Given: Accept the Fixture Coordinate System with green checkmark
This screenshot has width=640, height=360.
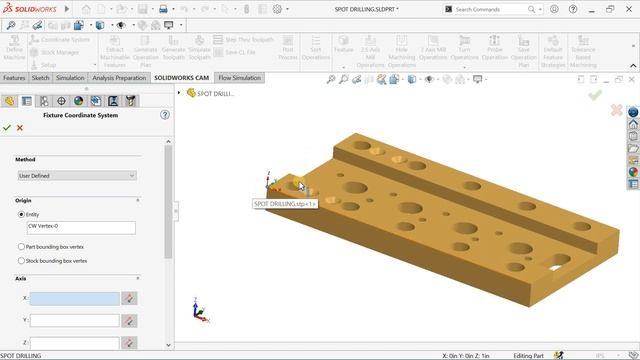Looking at the screenshot, I should tap(7, 128).
